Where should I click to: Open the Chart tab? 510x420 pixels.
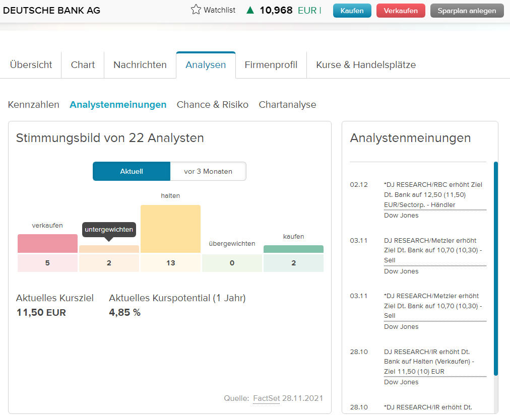83,64
